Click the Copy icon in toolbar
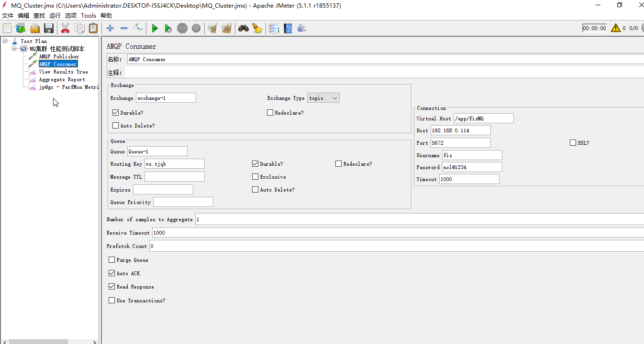644x344 pixels. click(x=79, y=28)
